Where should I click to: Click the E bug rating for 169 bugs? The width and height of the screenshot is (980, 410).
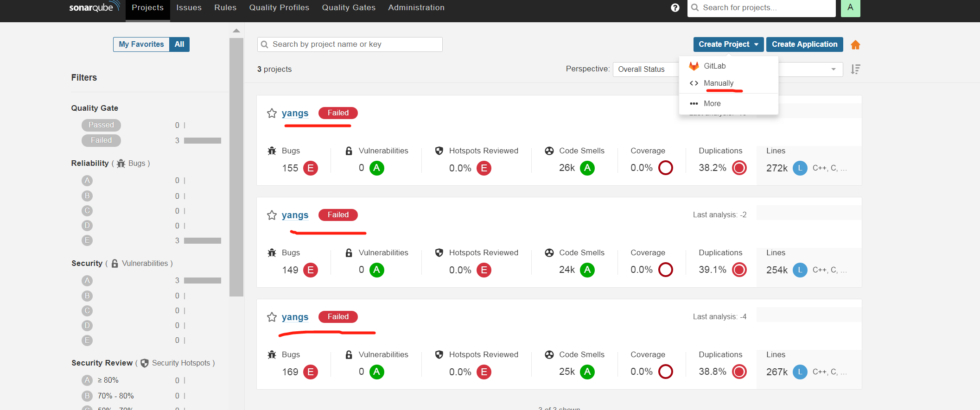click(x=310, y=372)
